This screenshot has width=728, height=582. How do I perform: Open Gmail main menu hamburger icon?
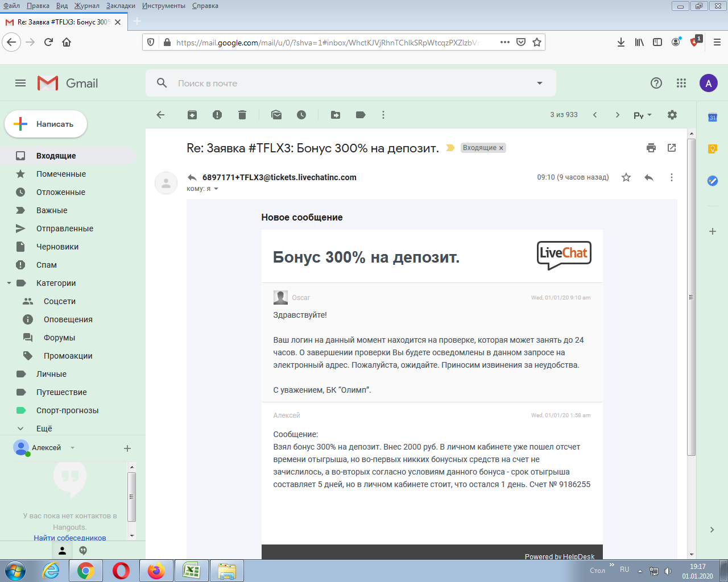click(20, 83)
